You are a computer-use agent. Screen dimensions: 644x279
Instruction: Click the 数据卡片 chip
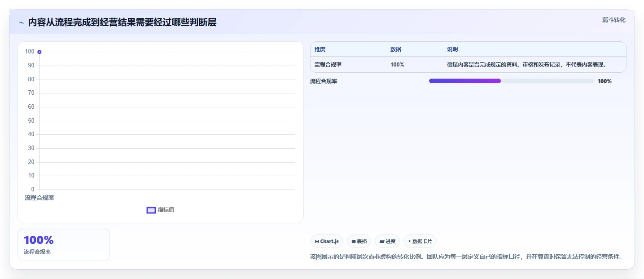pyautogui.click(x=420, y=241)
